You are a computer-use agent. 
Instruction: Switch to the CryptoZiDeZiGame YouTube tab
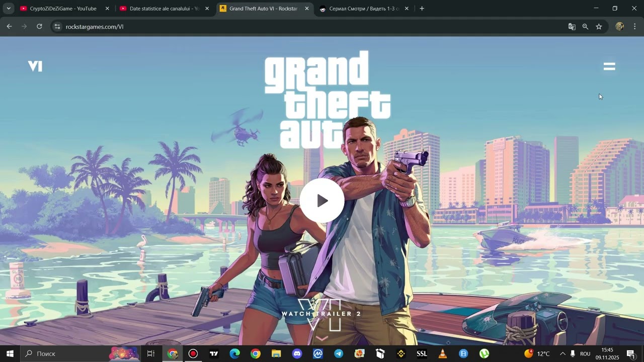(63, 9)
